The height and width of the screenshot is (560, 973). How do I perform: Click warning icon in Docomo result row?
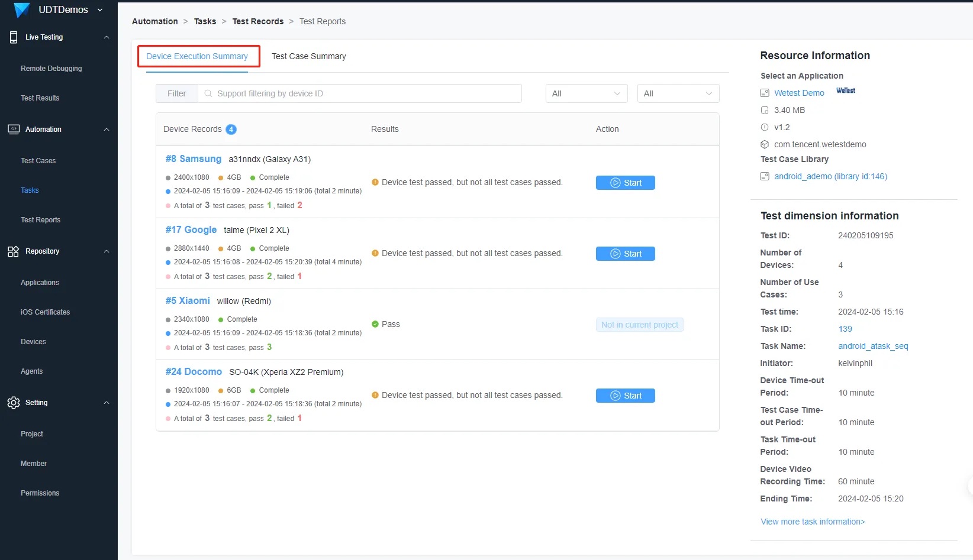pyautogui.click(x=375, y=395)
